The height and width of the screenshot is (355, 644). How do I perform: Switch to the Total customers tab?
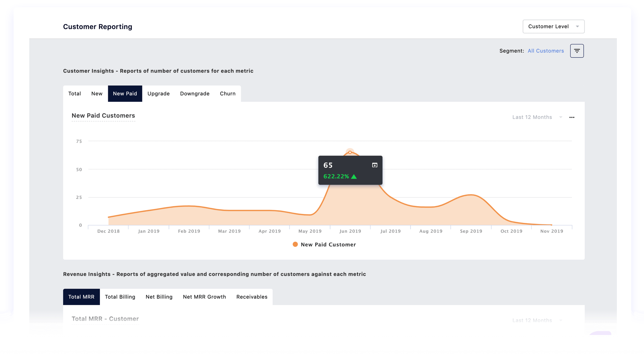74,94
